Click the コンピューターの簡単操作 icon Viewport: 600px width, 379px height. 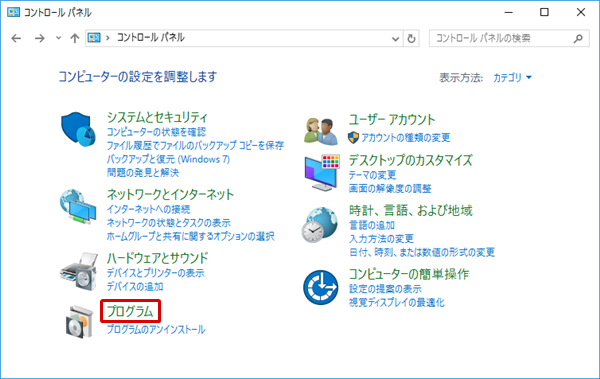321,287
